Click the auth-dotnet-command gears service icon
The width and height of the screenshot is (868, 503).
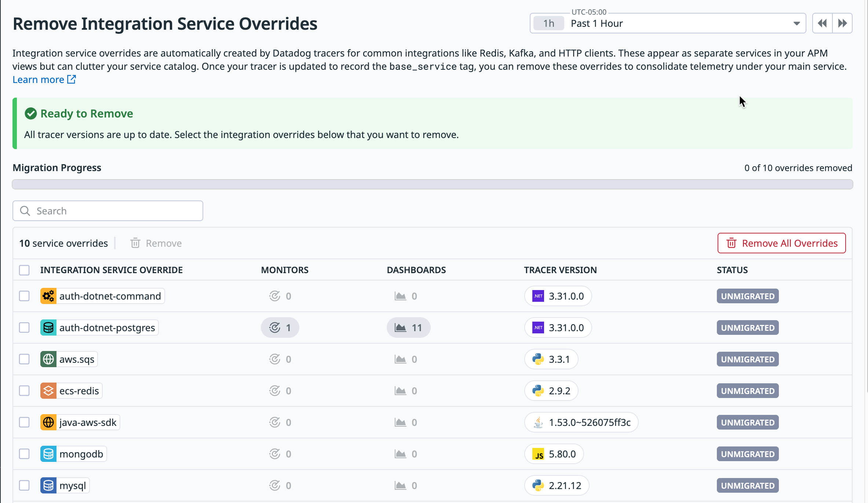48,296
